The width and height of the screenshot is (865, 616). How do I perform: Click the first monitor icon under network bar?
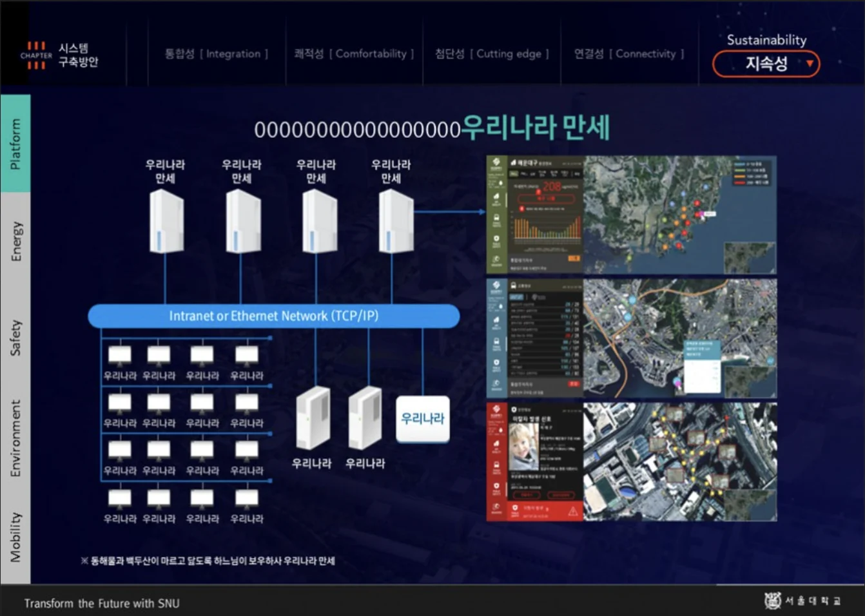click(x=119, y=354)
